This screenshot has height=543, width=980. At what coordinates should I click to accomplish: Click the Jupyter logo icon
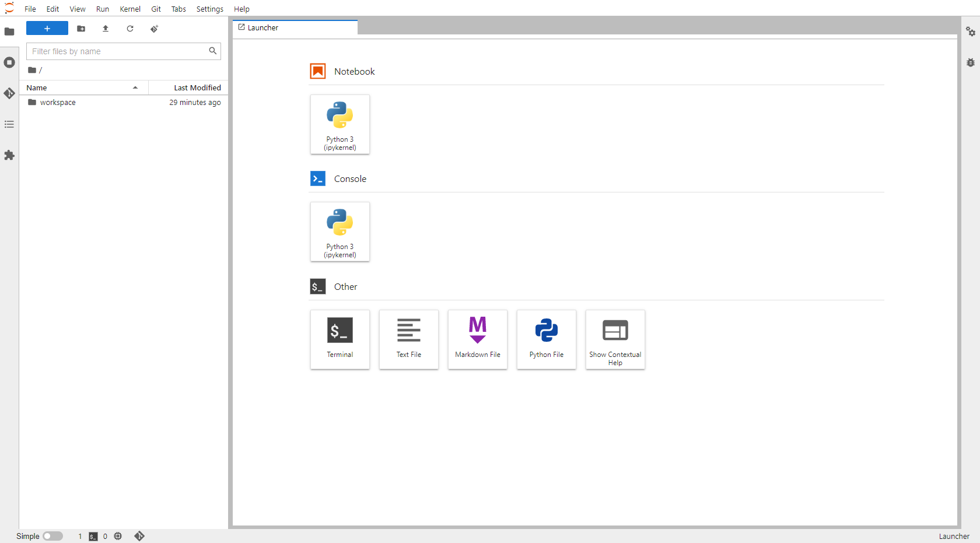pos(9,8)
